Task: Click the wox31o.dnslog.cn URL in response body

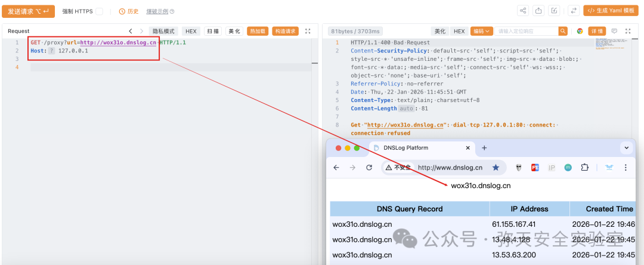Action: [x=404, y=125]
